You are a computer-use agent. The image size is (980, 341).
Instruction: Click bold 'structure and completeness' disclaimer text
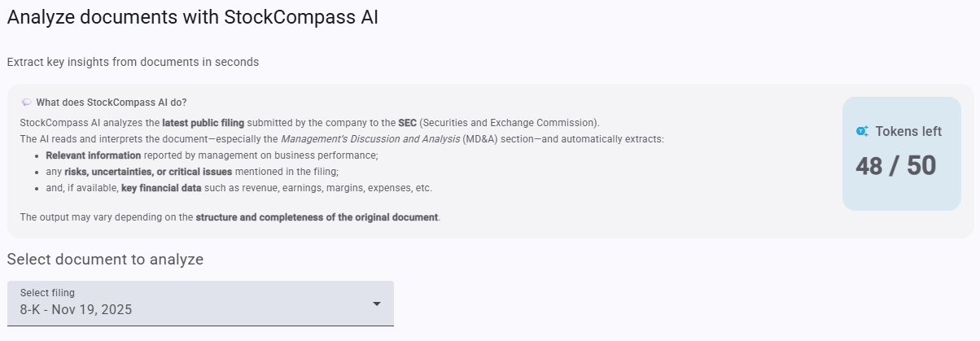pyautogui.click(x=317, y=217)
